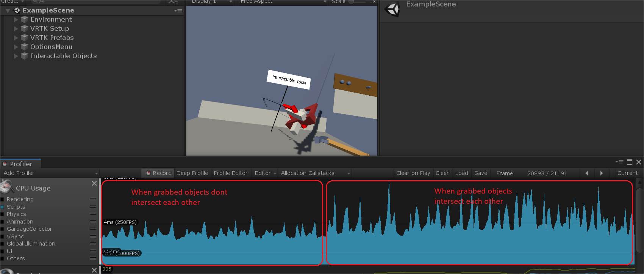Toggle Profile Editor mode
The height and width of the screenshot is (274, 644).
click(x=231, y=173)
